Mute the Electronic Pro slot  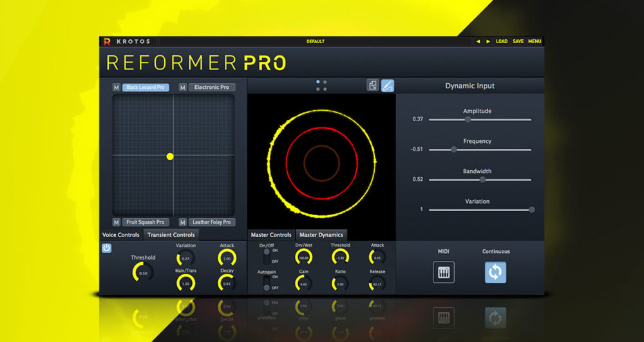coord(183,88)
